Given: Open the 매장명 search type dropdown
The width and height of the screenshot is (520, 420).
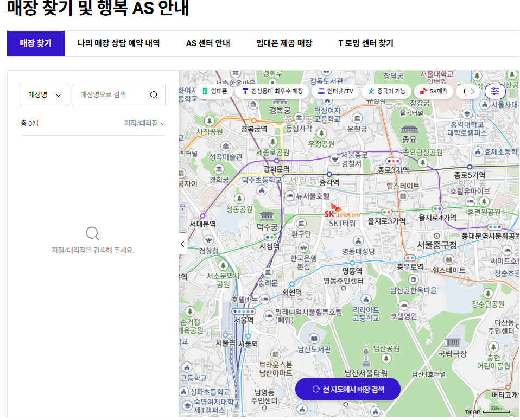Looking at the screenshot, I should point(44,94).
